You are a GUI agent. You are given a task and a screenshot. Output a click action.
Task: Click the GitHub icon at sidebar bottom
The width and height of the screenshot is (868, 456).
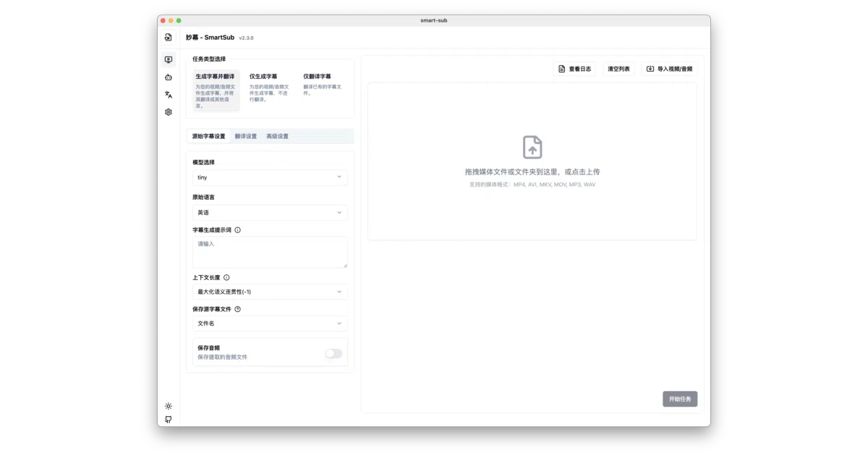point(169,419)
